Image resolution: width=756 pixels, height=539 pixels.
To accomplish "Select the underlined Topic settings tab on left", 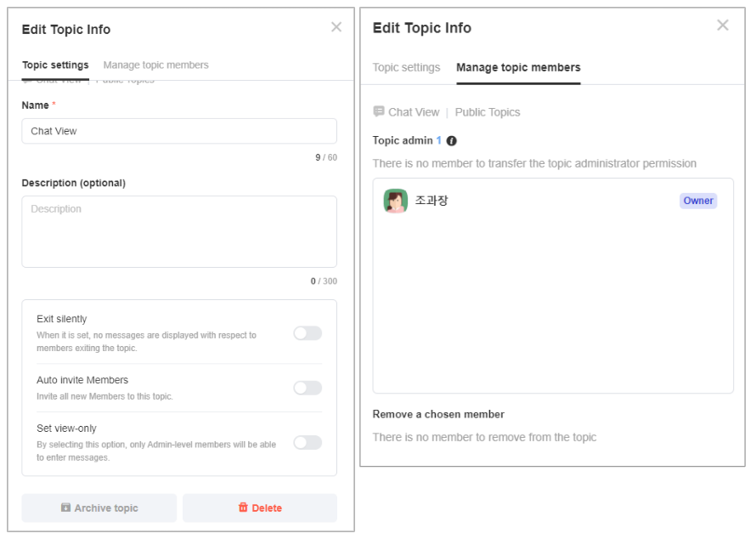I will 55,65.
